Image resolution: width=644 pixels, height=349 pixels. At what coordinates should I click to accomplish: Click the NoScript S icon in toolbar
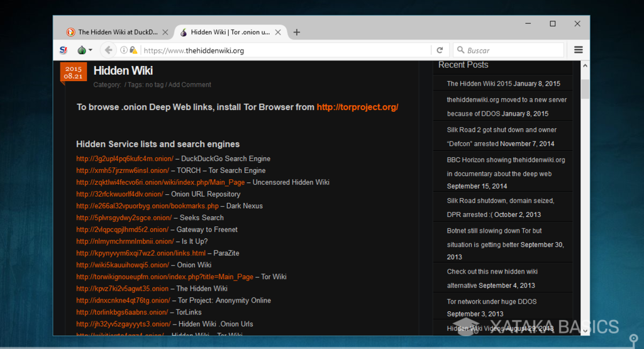[64, 50]
